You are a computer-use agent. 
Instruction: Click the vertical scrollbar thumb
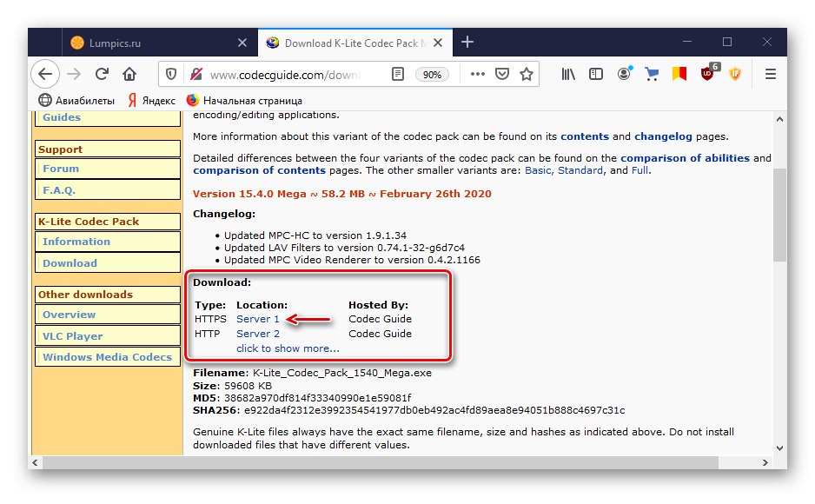[779, 215]
